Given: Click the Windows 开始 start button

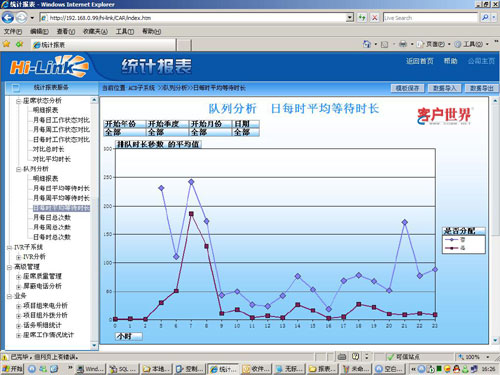Looking at the screenshot, I should pos(12,369).
